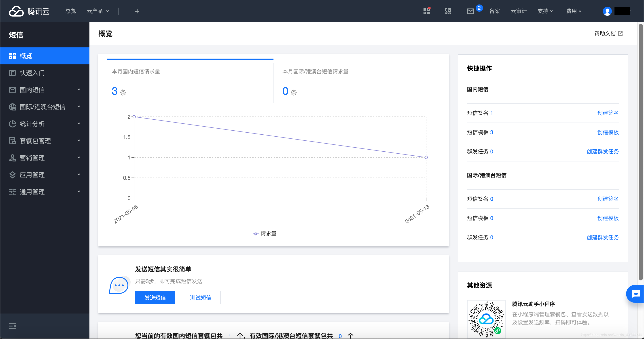The image size is (644, 339).
Task: Click the plus icon in top navigation
Action: point(137,11)
